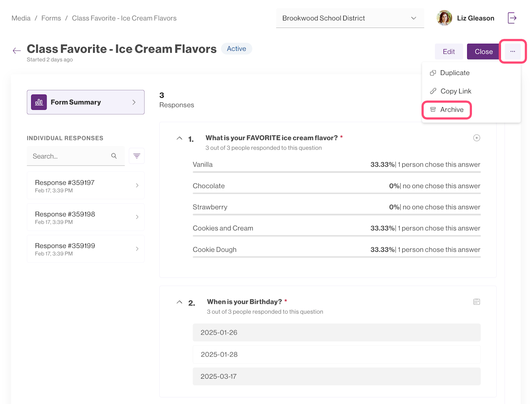Select Archive from the dropdown menu
Image resolution: width=532 pixels, height=404 pixels.
click(451, 109)
